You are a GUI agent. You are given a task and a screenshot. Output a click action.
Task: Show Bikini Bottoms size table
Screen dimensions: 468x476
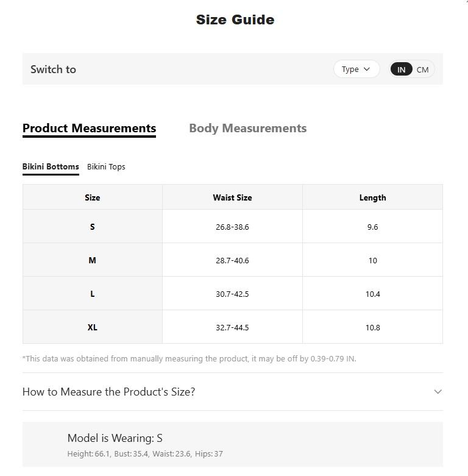51,166
